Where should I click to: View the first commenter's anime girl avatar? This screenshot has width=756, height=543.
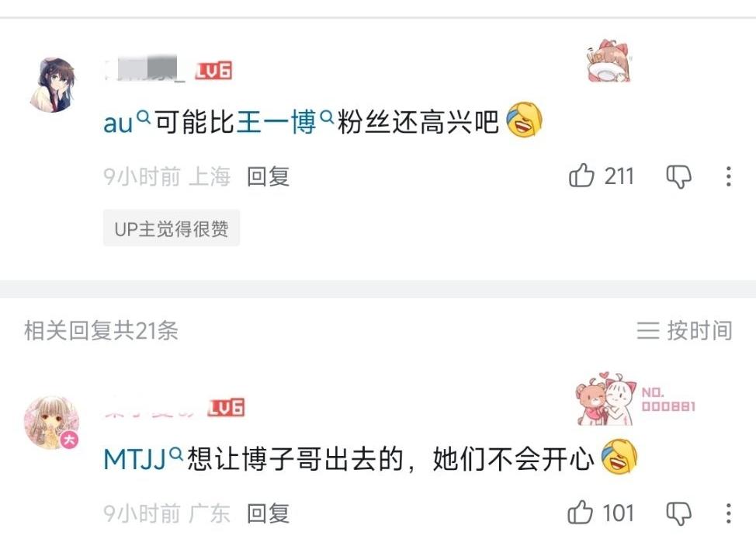click(53, 85)
